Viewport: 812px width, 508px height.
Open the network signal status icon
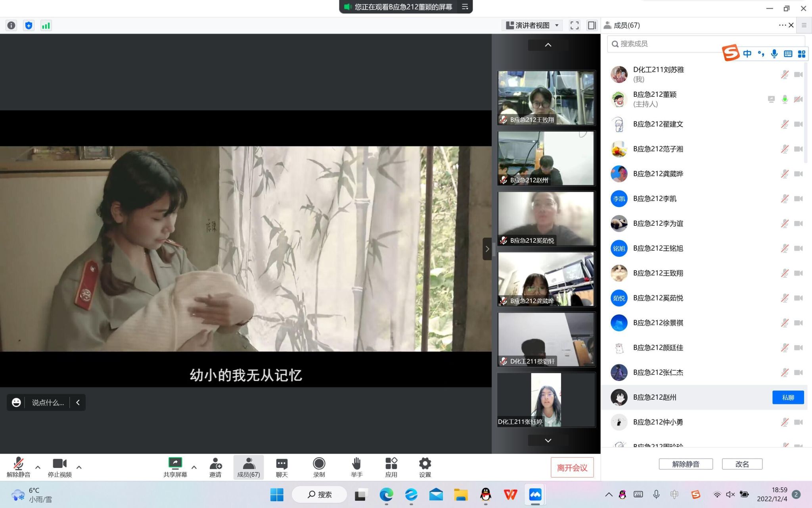46,25
